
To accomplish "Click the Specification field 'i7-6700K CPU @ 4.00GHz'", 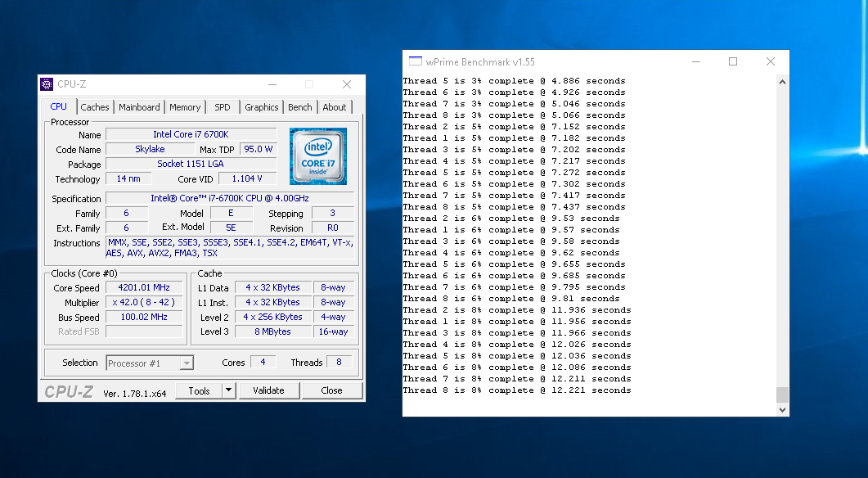I will pos(230,198).
